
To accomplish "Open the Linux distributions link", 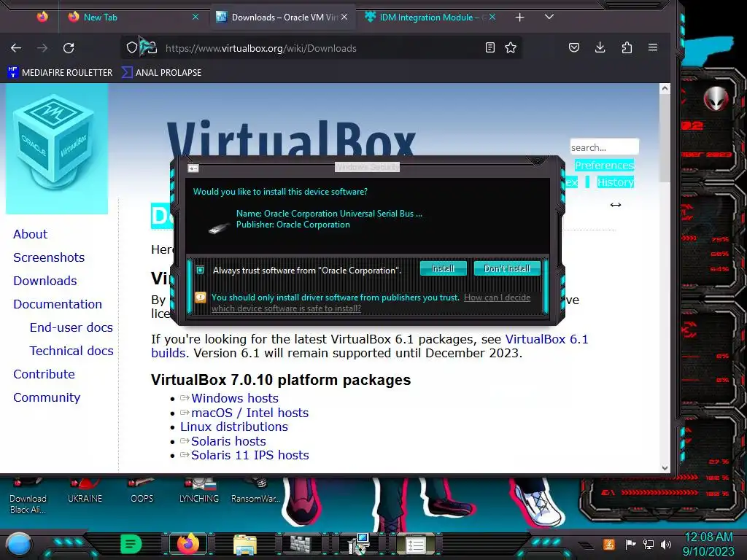I will click(x=234, y=427).
